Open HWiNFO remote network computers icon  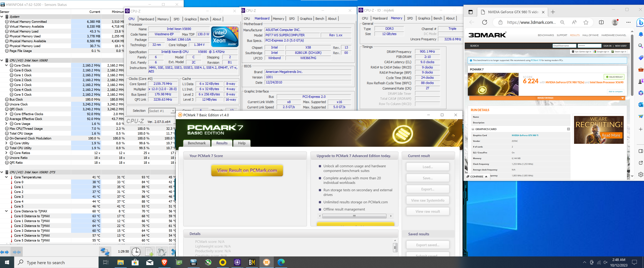point(105,252)
